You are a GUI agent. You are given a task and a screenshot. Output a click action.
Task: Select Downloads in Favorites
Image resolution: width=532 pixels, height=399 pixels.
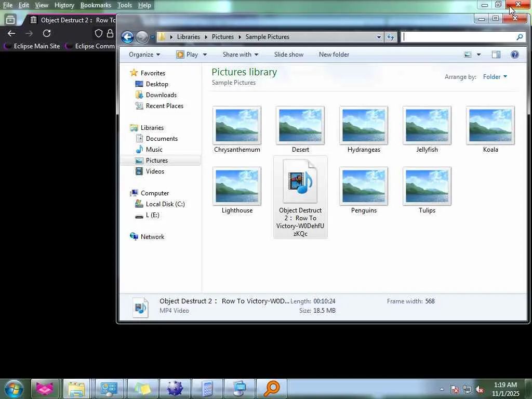point(161,95)
